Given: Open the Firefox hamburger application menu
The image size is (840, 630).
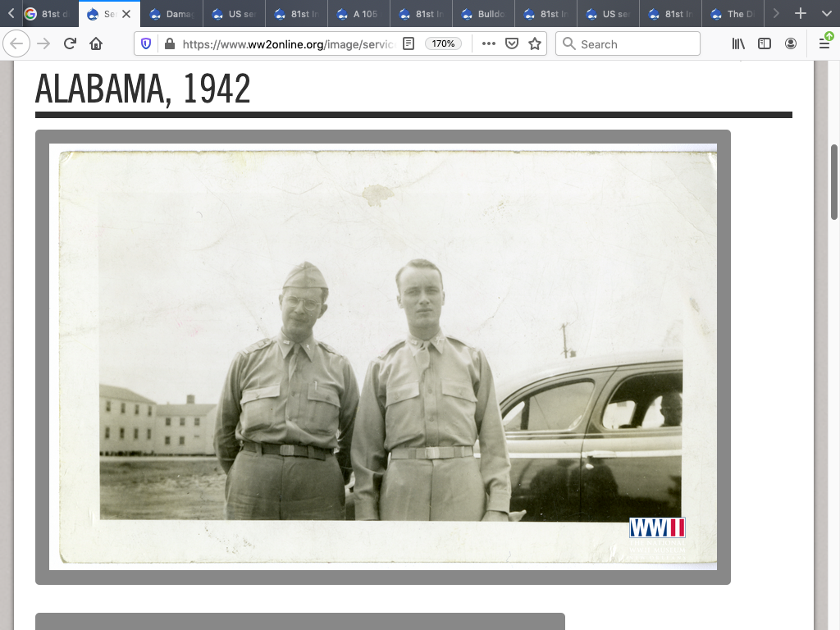Looking at the screenshot, I should tap(824, 43).
